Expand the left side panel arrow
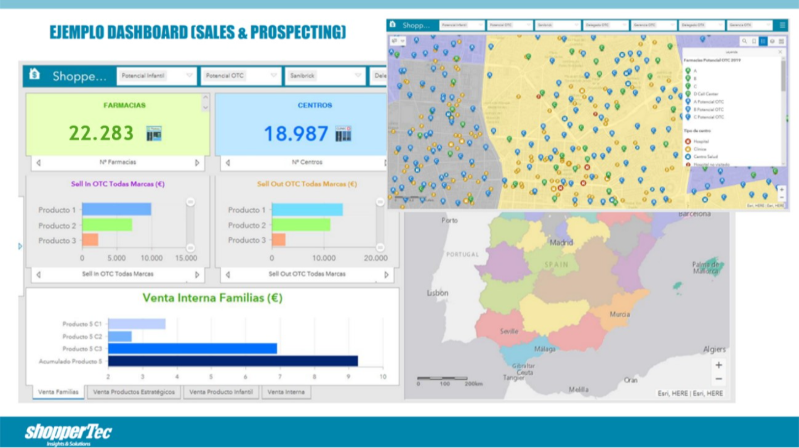Screen dimensions: 799x448 coord(20,245)
